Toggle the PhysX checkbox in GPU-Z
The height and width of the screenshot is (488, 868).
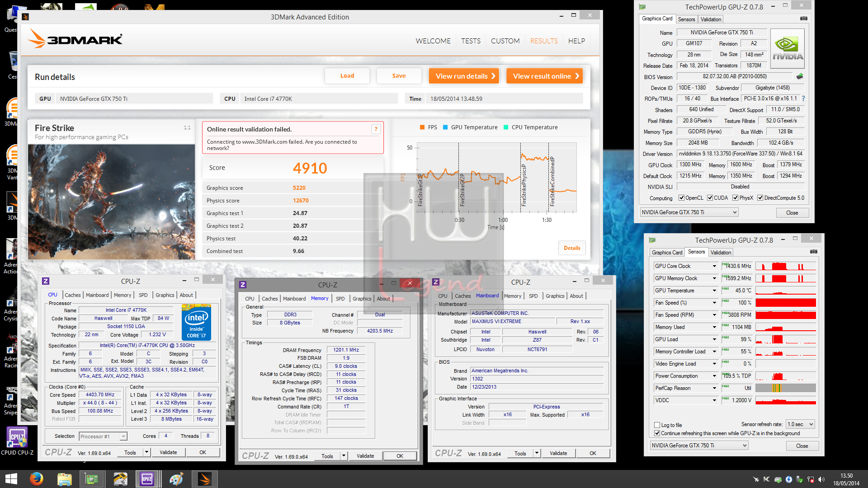click(x=736, y=198)
